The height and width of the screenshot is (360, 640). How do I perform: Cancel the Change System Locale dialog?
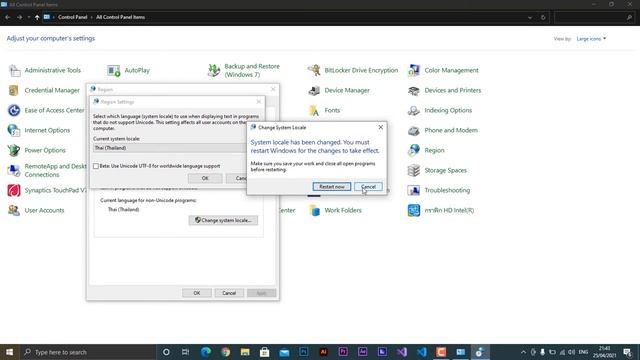[x=368, y=187]
